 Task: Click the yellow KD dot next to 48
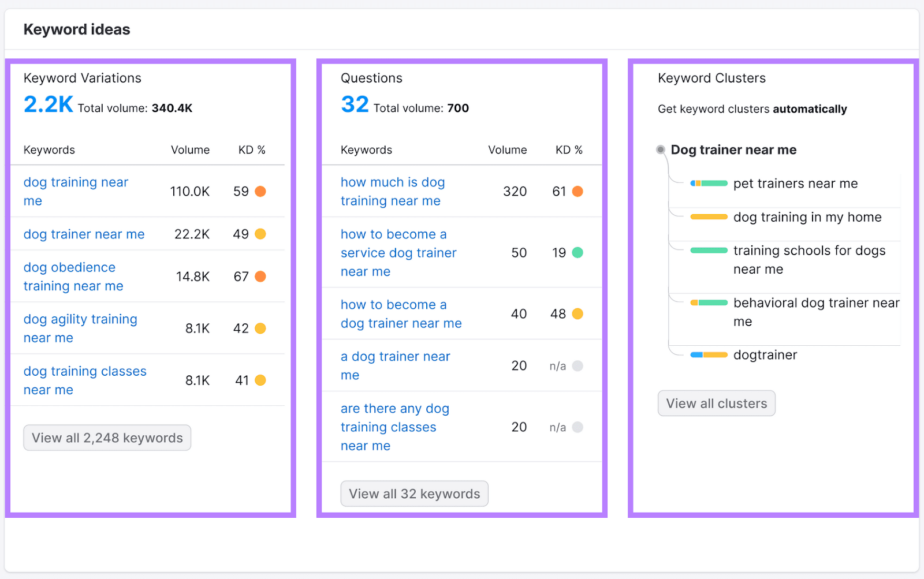click(x=577, y=314)
